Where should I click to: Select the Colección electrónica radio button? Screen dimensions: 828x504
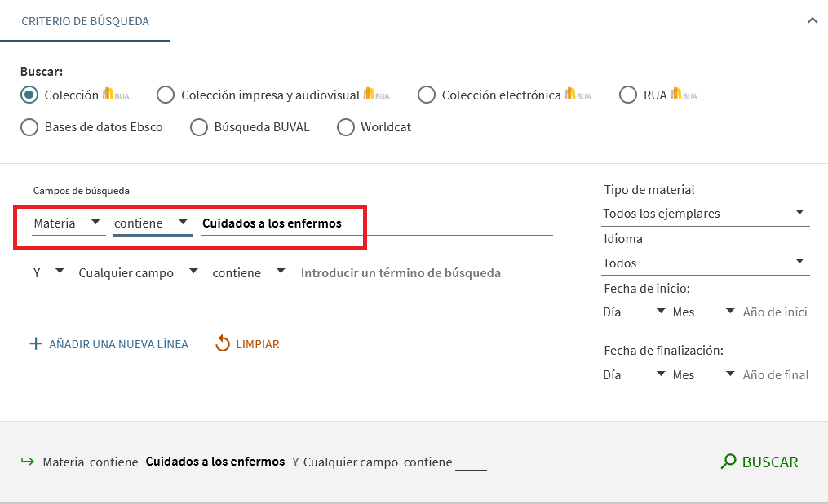tap(426, 95)
